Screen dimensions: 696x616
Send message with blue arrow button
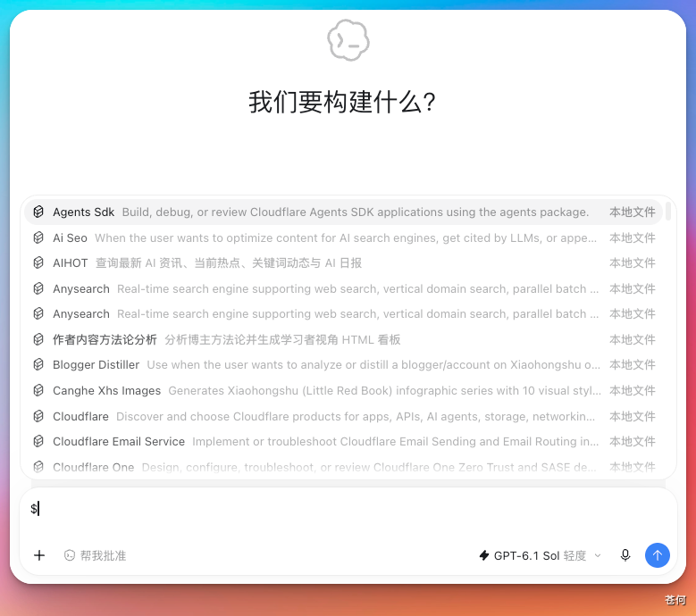pos(657,555)
